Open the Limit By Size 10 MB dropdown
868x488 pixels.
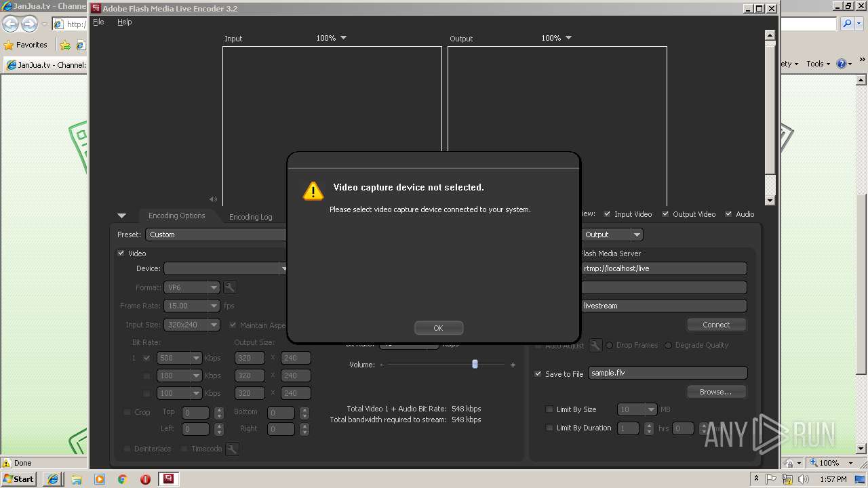(x=637, y=409)
